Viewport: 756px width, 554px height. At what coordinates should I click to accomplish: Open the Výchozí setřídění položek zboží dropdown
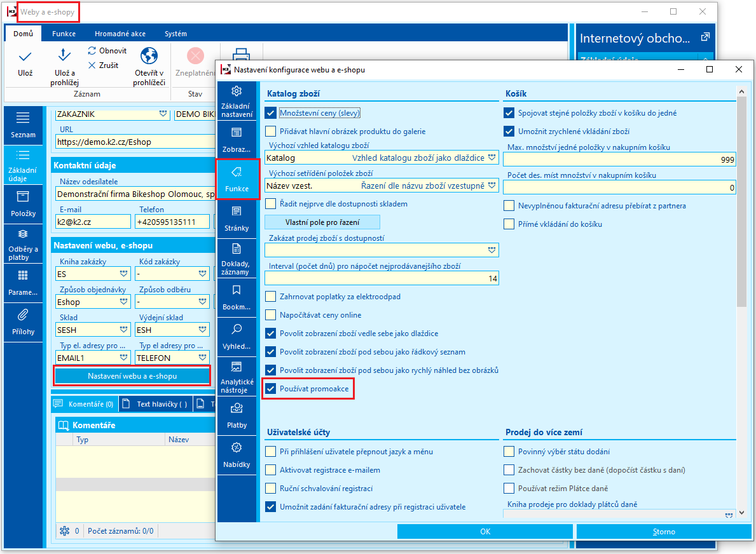pyautogui.click(x=491, y=186)
